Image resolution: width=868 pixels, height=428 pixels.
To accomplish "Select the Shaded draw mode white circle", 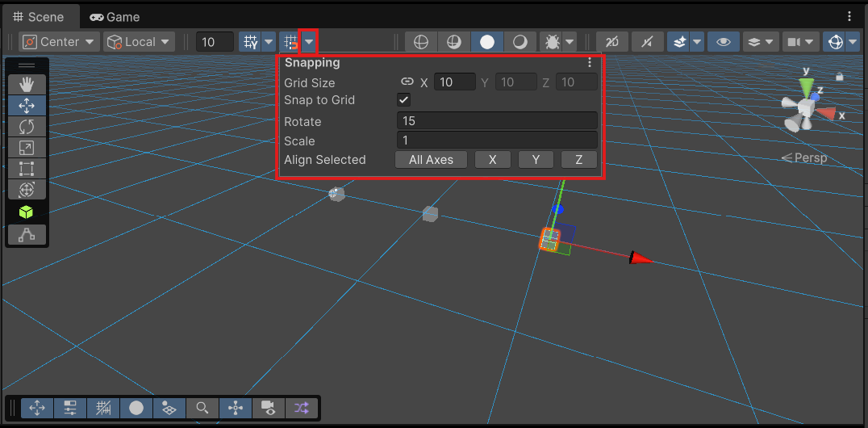I will click(487, 42).
